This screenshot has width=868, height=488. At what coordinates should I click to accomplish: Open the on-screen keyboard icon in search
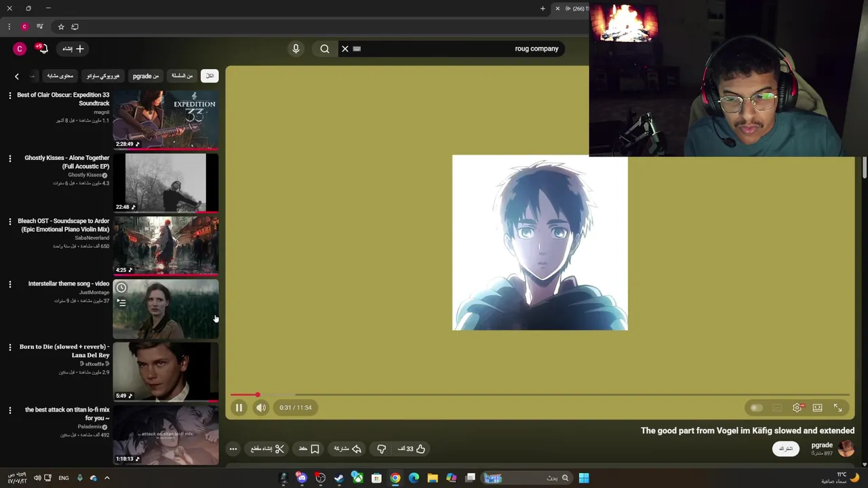click(357, 49)
